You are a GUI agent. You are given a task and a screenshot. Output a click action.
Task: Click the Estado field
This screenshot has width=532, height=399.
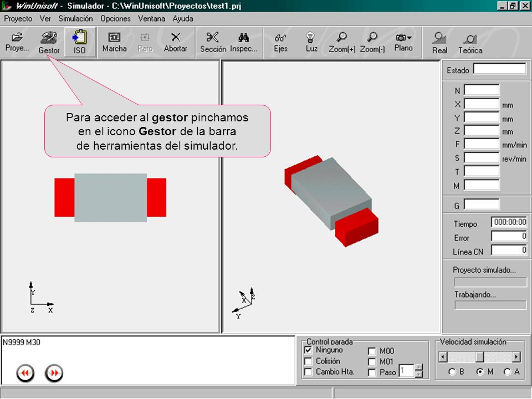[500, 69]
